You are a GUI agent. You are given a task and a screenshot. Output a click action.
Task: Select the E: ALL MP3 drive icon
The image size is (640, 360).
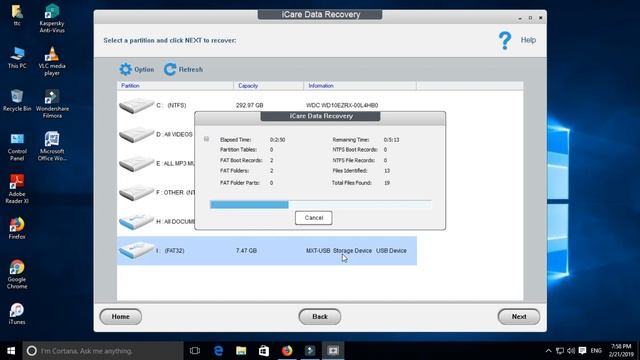tap(136, 163)
